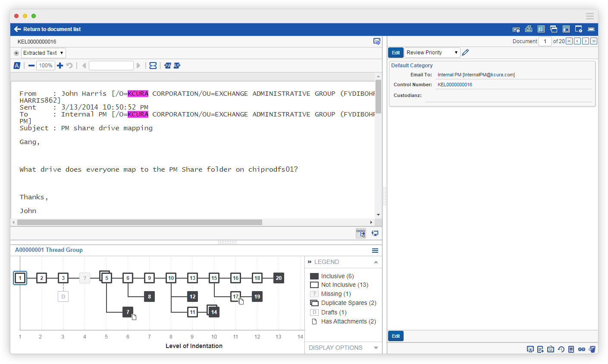Select inclusive thread node 20

(279, 278)
